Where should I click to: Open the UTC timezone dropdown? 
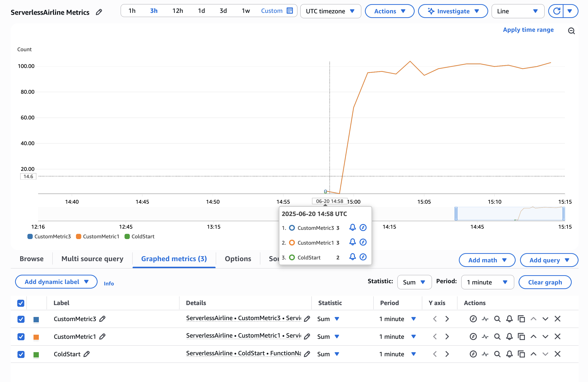(x=331, y=11)
